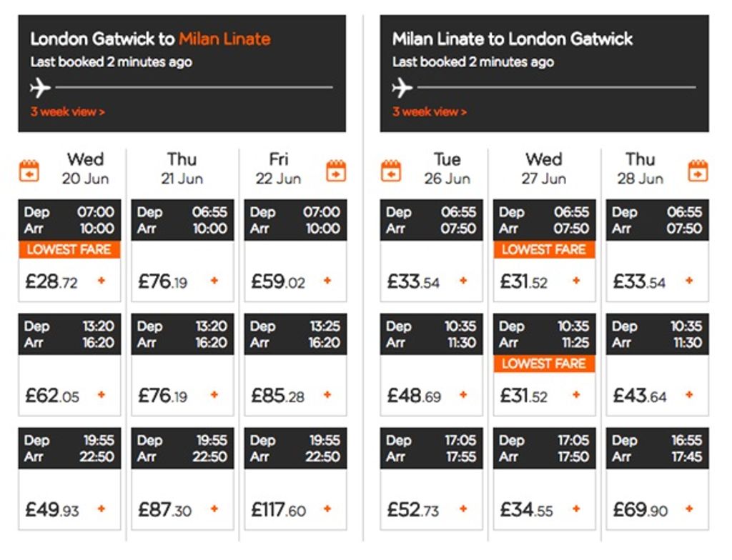Pick the £43.64 Thu 28 Jun flight

tap(658, 364)
